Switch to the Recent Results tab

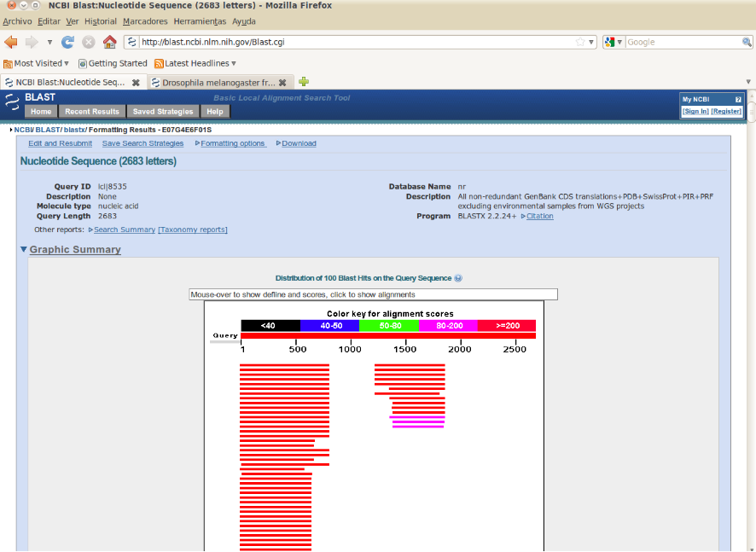coord(92,112)
